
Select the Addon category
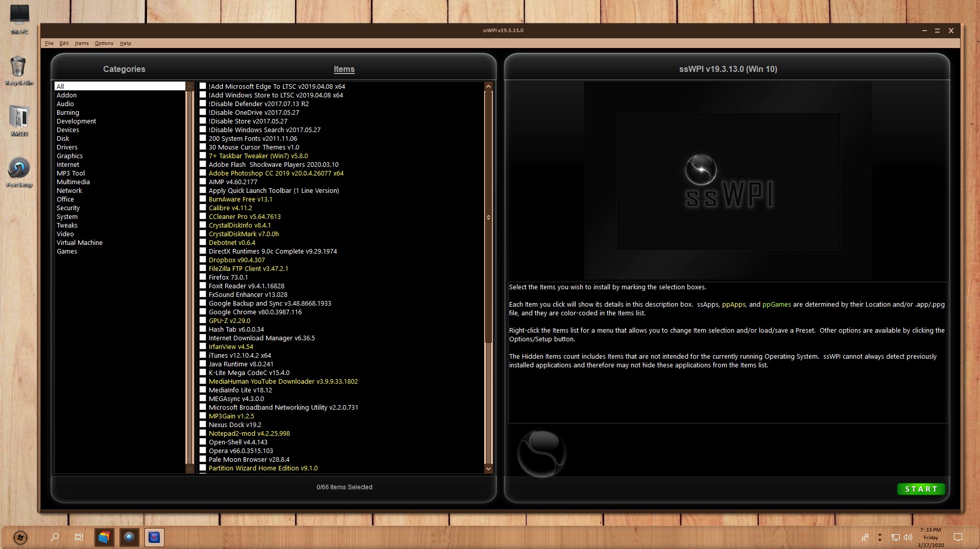[66, 95]
